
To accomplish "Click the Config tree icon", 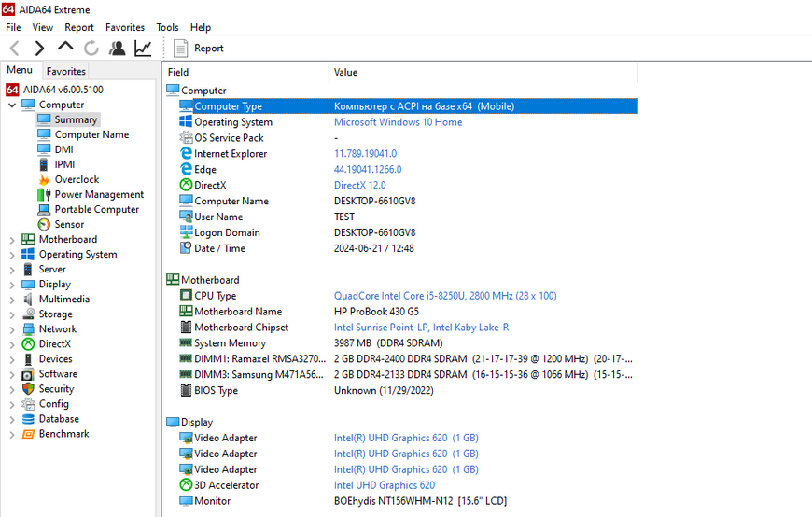I will pos(28,403).
